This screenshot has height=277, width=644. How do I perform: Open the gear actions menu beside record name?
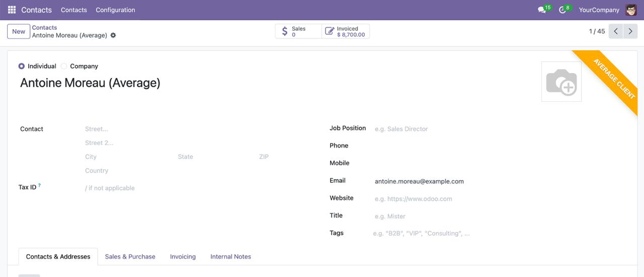(x=113, y=35)
